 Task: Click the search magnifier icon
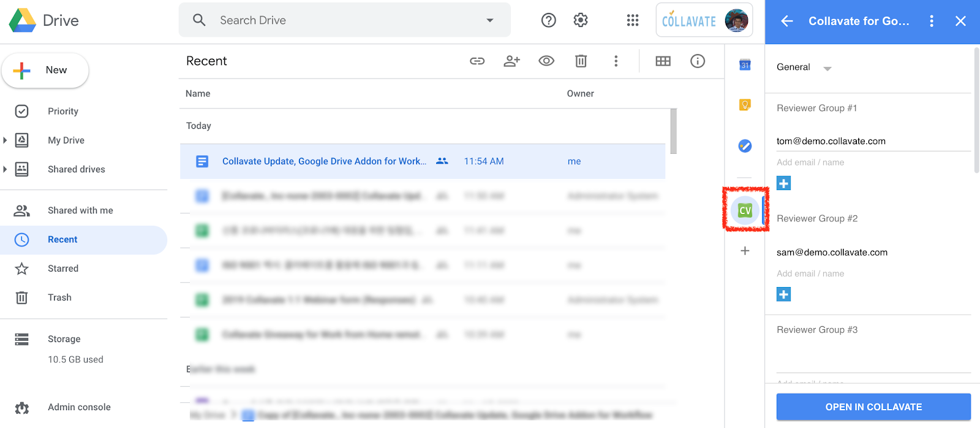(x=199, y=20)
